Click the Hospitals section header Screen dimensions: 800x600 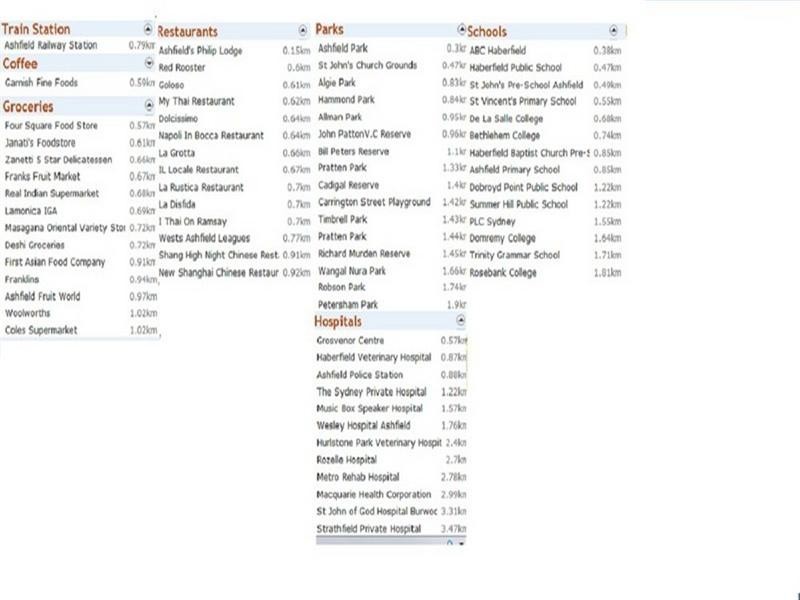tap(339, 322)
